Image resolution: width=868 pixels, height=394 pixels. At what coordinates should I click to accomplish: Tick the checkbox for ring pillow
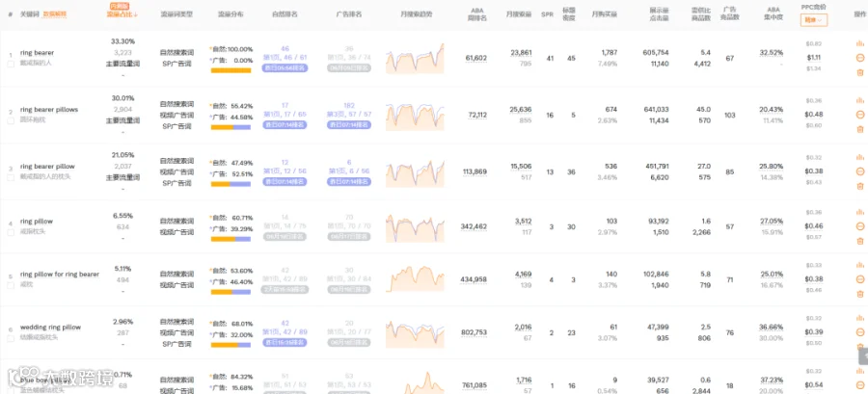[11, 232]
